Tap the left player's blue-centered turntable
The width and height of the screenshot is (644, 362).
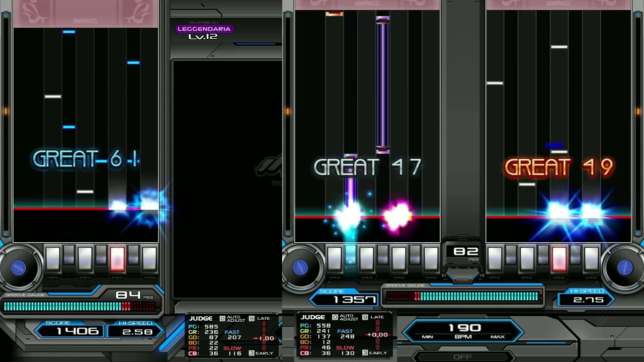[x=19, y=267]
